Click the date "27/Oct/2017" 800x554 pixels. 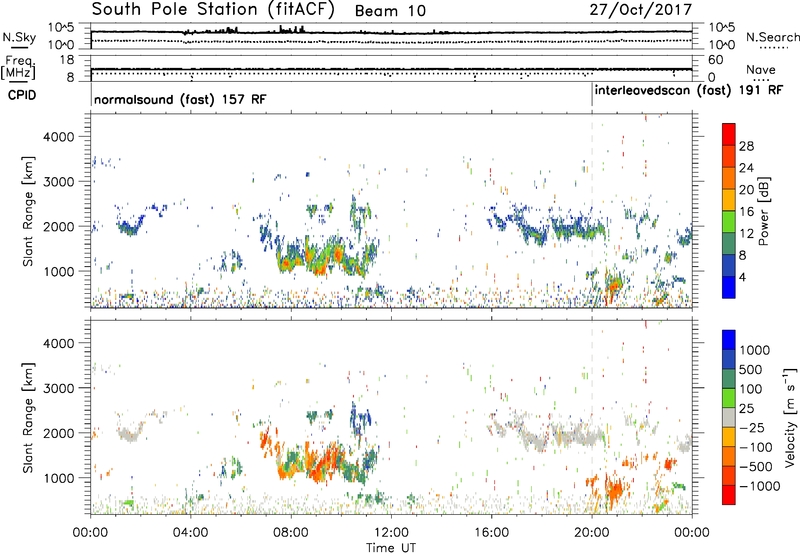coord(641,10)
